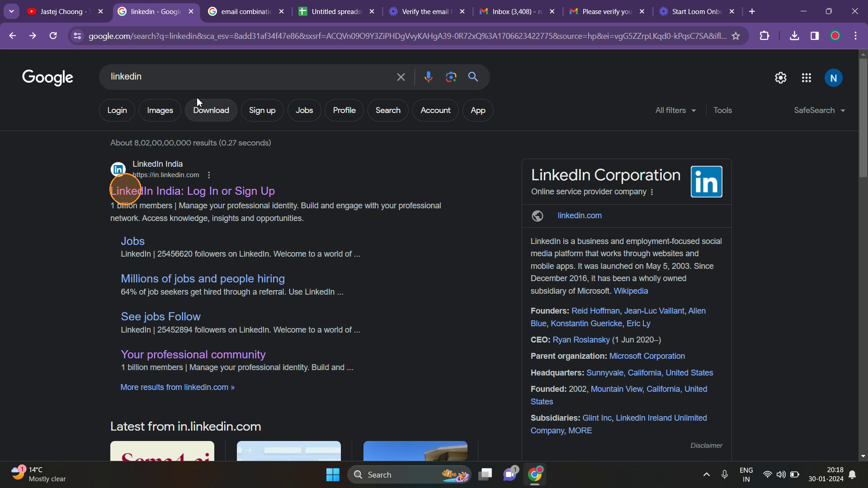Viewport: 868px width, 488px height.
Task: Select the Profile filter chip
Action: 344,110
